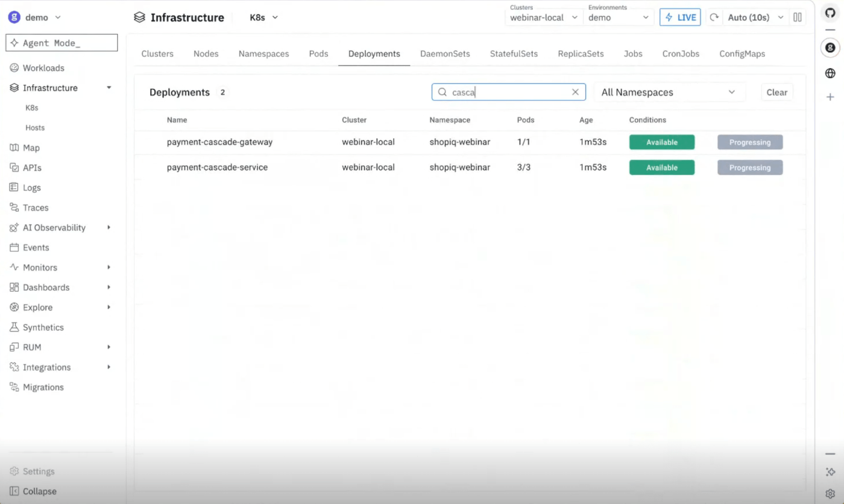Screen dimensions: 844x504
Task: Open the payment-cascade-gateway deployment
Action: (219, 142)
